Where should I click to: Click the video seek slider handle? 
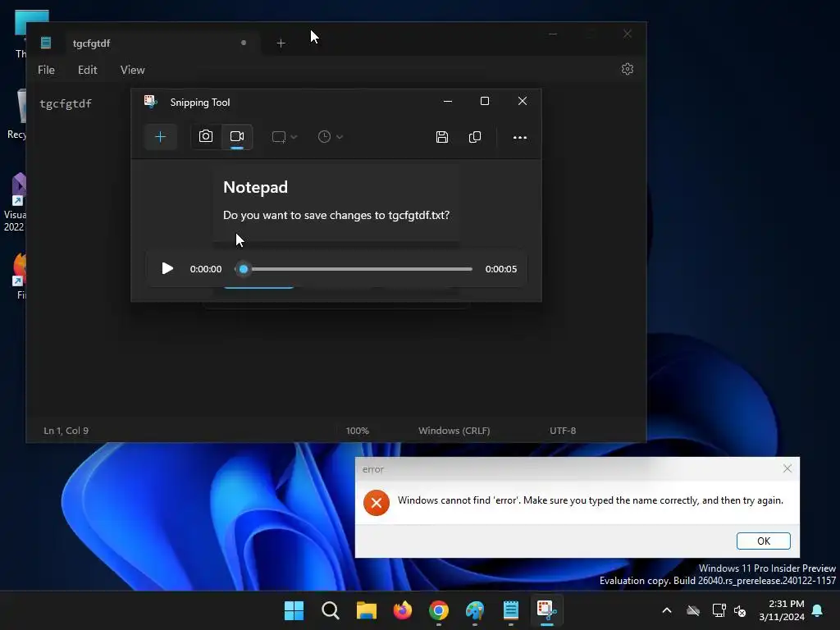244,269
